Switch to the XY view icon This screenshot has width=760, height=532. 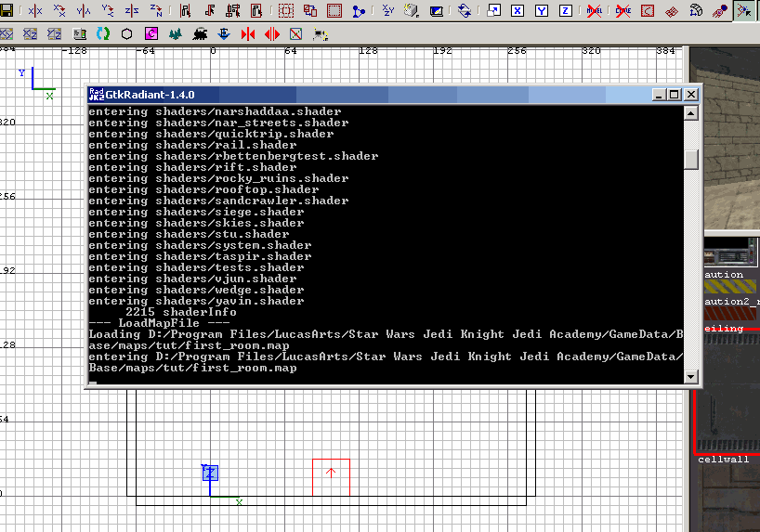point(7,33)
